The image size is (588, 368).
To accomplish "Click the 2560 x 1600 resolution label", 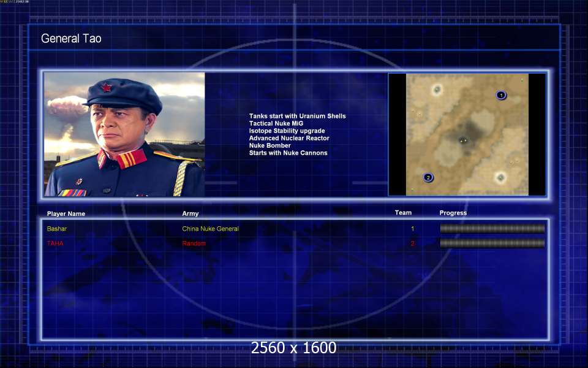I will [293, 348].
